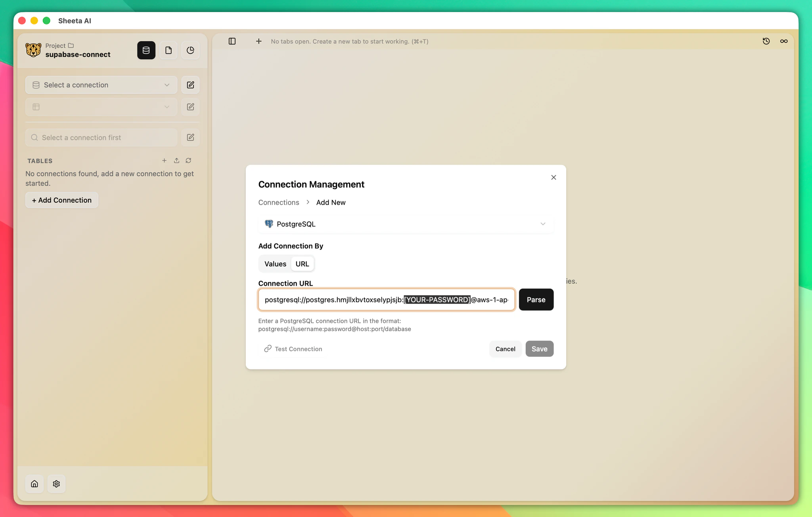Open the PostgreSQL database type dropdown
Screen dimensions: 812x517
pos(406,224)
